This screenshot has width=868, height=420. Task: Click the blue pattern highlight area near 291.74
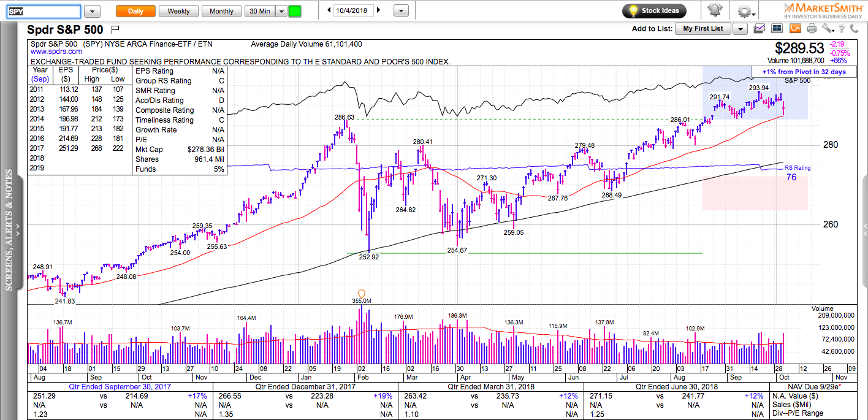point(755,92)
